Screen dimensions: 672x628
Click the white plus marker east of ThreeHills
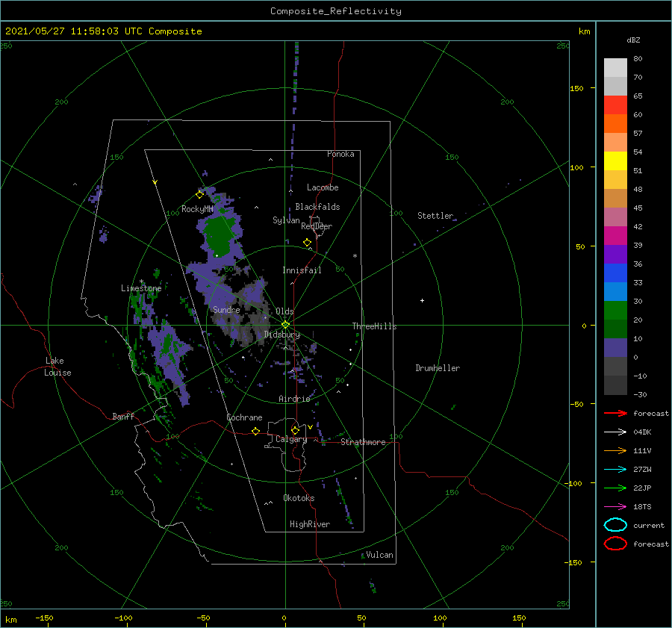coord(422,300)
